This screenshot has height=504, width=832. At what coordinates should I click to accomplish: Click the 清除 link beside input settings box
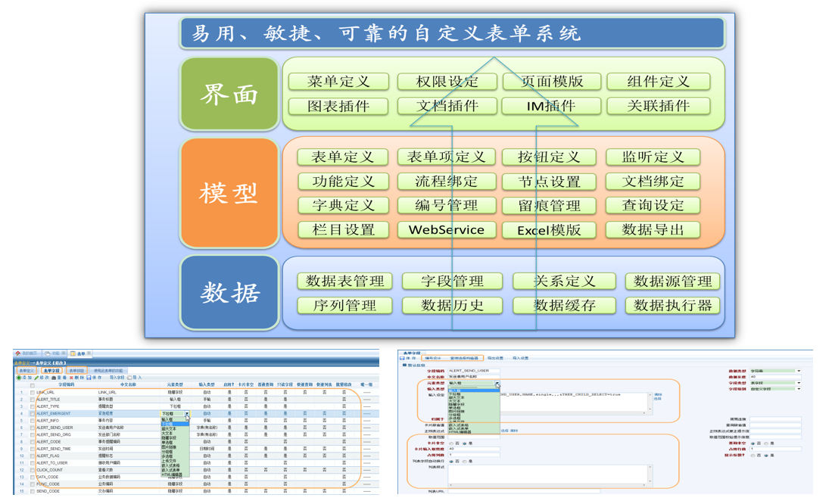[x=658, y=395]
